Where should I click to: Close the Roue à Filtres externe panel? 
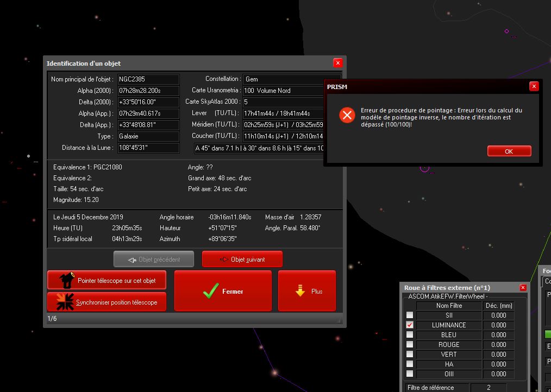click(x=523, y=288)
